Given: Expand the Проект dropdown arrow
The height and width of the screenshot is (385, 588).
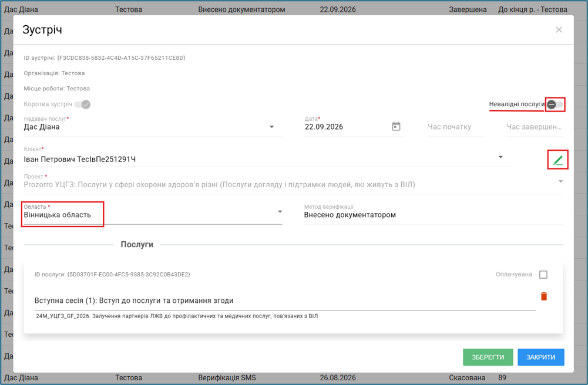Looking at the screenshot, I should tap(560, 181).
